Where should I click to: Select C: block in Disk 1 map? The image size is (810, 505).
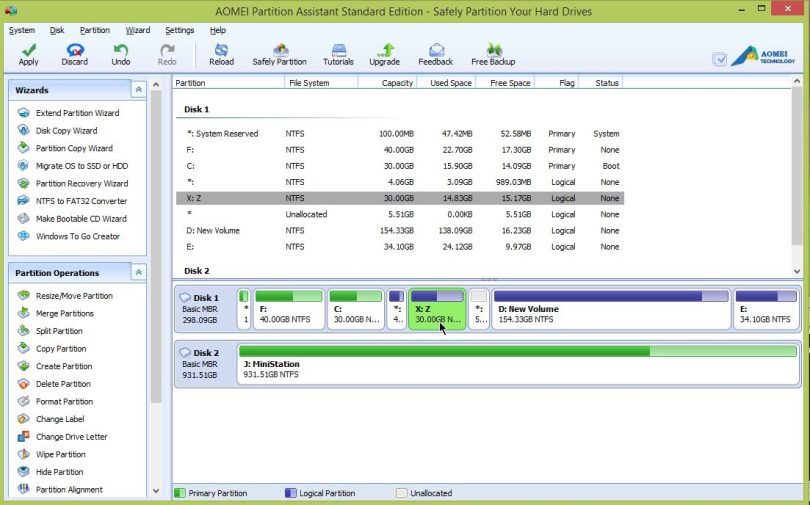[355, 309]
